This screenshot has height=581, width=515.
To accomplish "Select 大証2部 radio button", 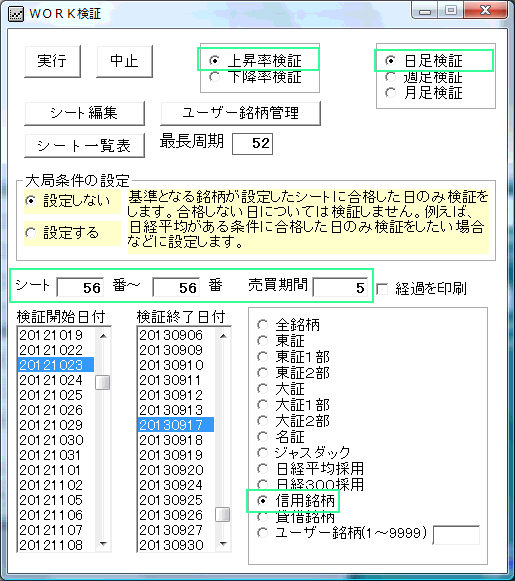I will tap(293, 421).
